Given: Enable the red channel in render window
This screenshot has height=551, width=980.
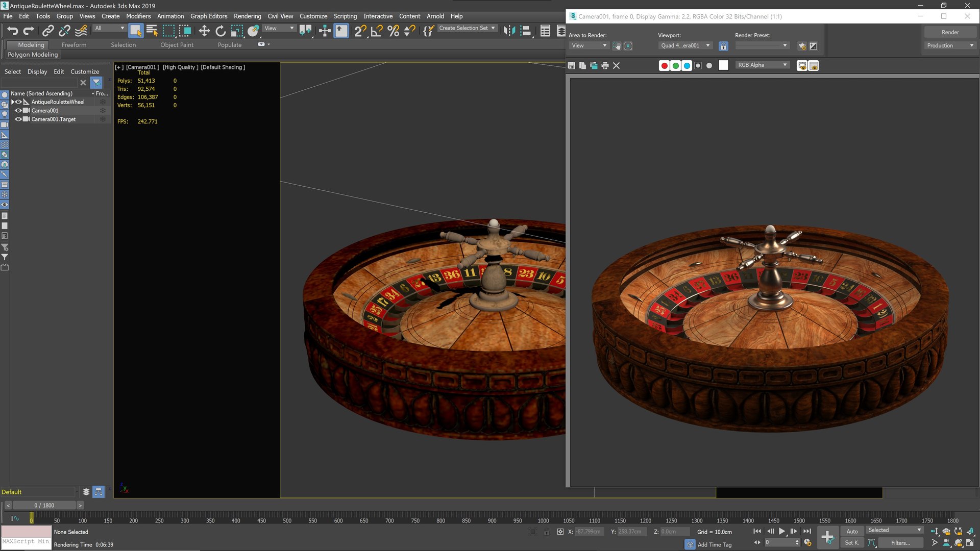Looking at the screenshot, I should pos(664,65).
